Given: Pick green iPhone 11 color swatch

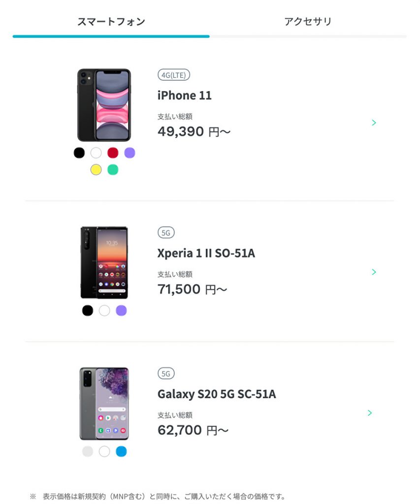Looking at the screenshot, I should [113, 169].
